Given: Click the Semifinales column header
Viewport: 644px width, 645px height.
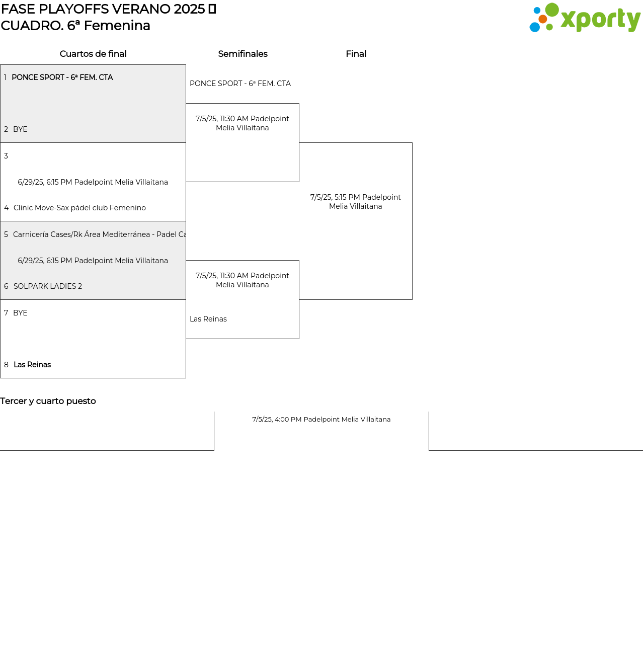Looking at the screenshot, I should (243, 54).
